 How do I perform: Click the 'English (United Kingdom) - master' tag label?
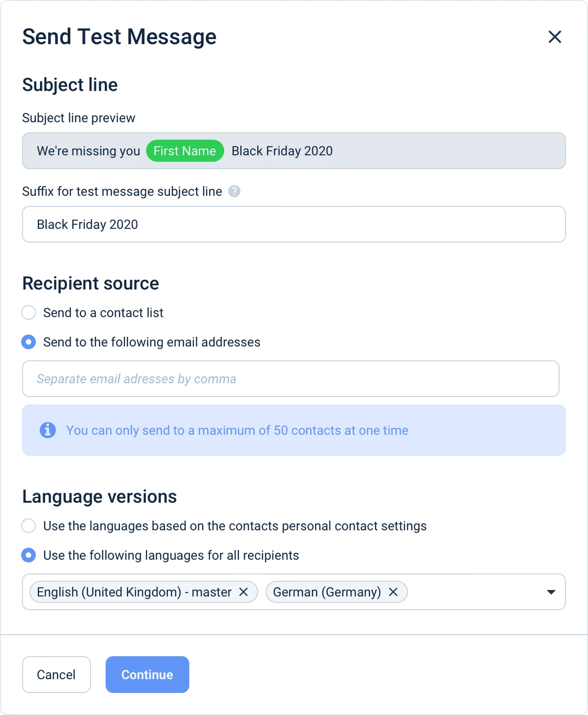click(x=134, y=592)
